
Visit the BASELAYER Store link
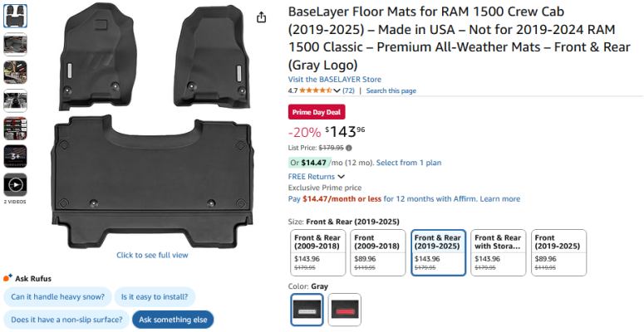pos(335,79)
